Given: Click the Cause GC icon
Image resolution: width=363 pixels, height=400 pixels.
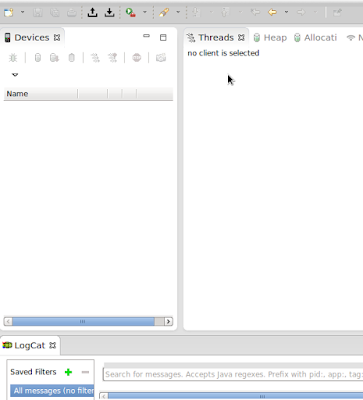Looking at the screenshot, I should tap(71, 58).
